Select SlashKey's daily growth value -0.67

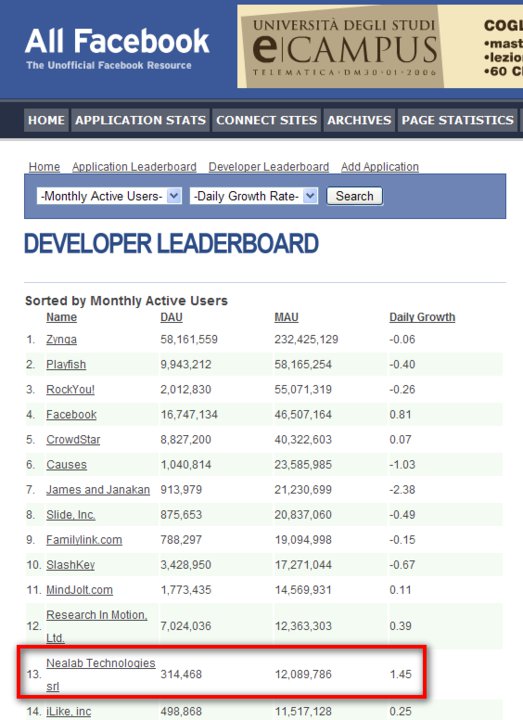(402, 565)
